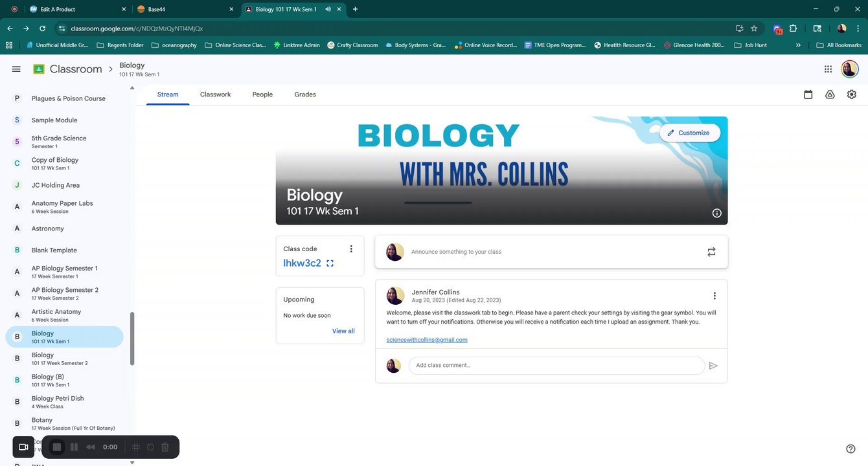Open the Classroom main menu hamburger
868x466 pixels.
(x=16, y=69)
